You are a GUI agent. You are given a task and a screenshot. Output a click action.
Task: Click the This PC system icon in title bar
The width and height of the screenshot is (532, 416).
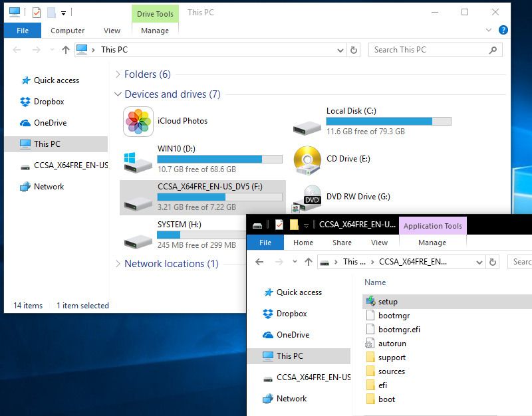[x=15, y=12]
